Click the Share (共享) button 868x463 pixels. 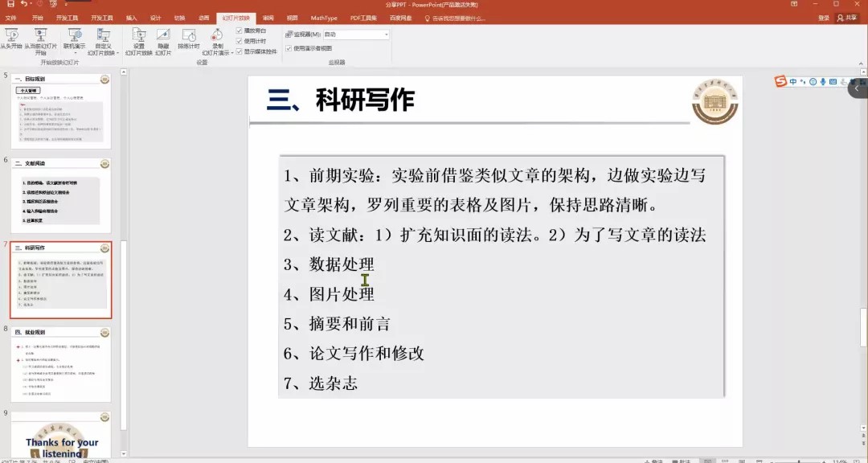[847, 18]
